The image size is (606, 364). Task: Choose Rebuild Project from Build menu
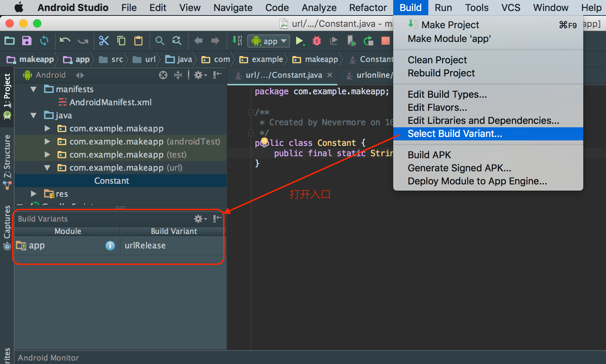coord(488,73)
